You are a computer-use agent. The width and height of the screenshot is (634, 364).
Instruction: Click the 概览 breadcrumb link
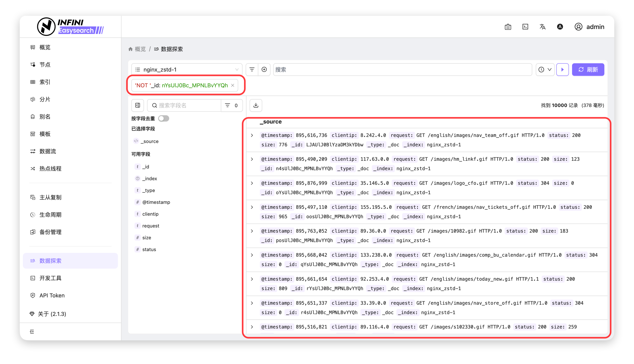(x=140, y=49)
